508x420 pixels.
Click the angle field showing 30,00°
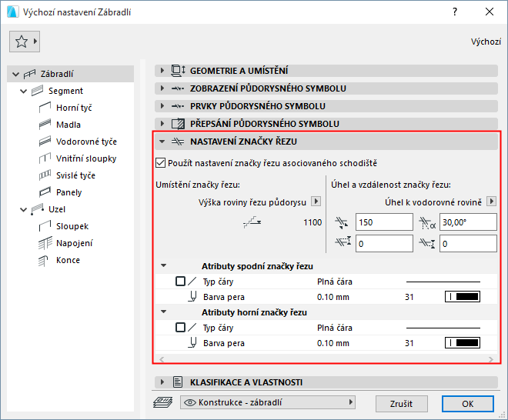468,222
